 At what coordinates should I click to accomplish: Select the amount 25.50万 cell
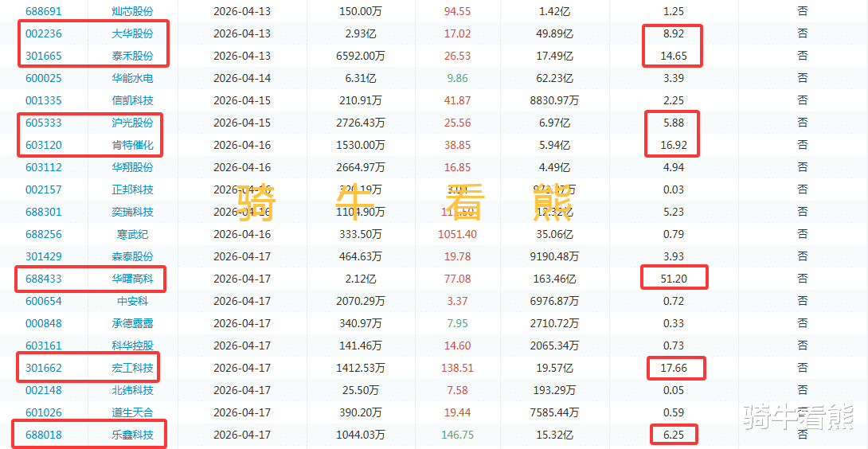(x=362, y=390)
